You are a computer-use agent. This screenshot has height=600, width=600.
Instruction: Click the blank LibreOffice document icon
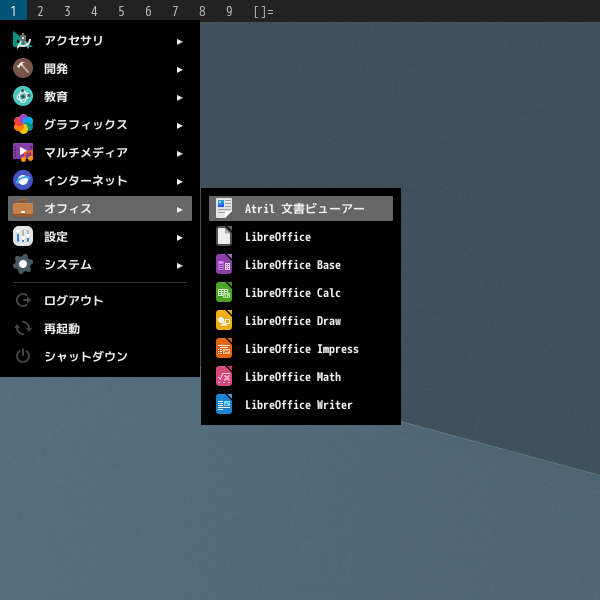pos(224,236)
